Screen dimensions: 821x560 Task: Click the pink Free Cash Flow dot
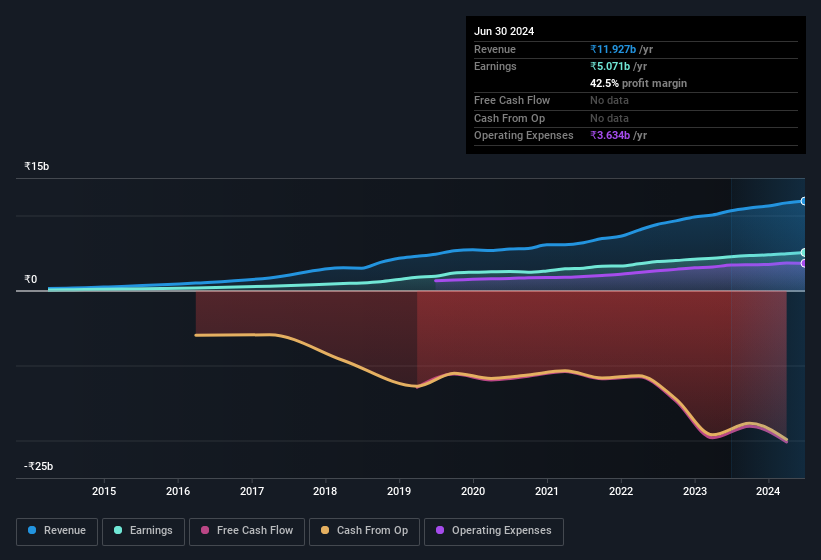205,530
